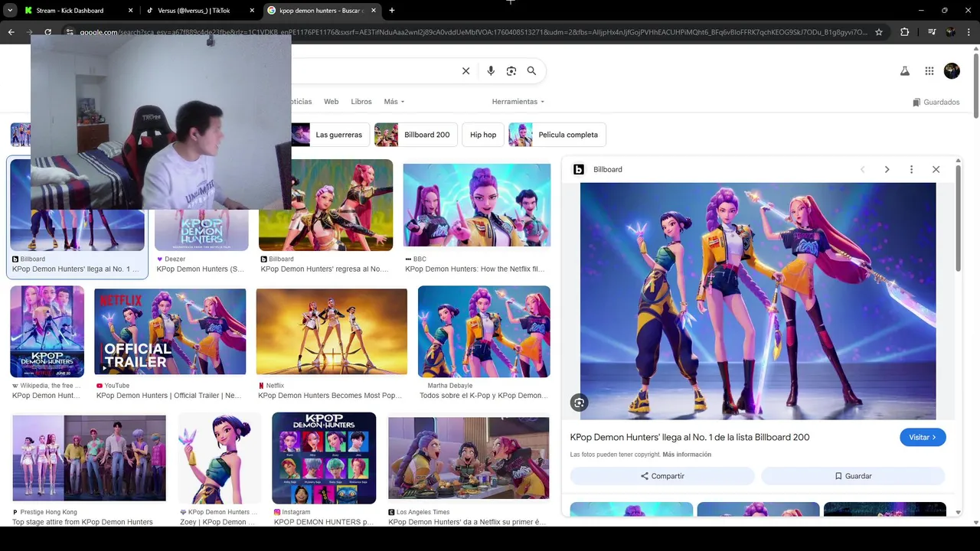
Task: Click the Guardar save button
Action: [853, 476]
